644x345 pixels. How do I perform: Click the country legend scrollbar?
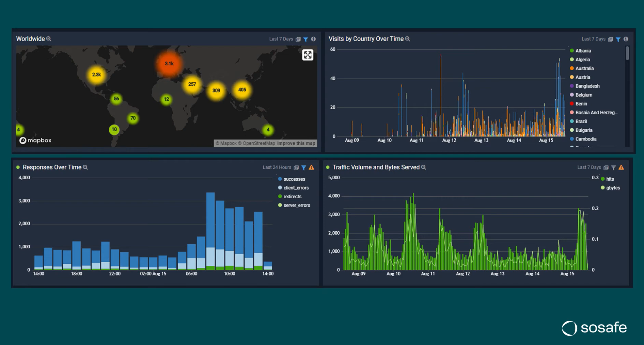click(x=627, y=54)
